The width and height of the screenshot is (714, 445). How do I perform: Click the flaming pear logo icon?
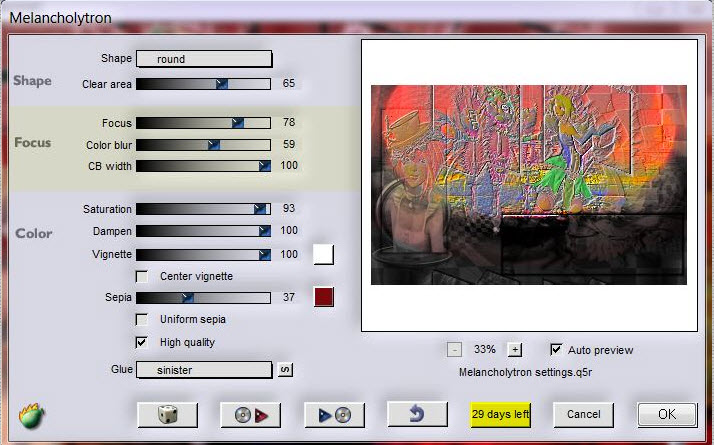pos(31,415)
